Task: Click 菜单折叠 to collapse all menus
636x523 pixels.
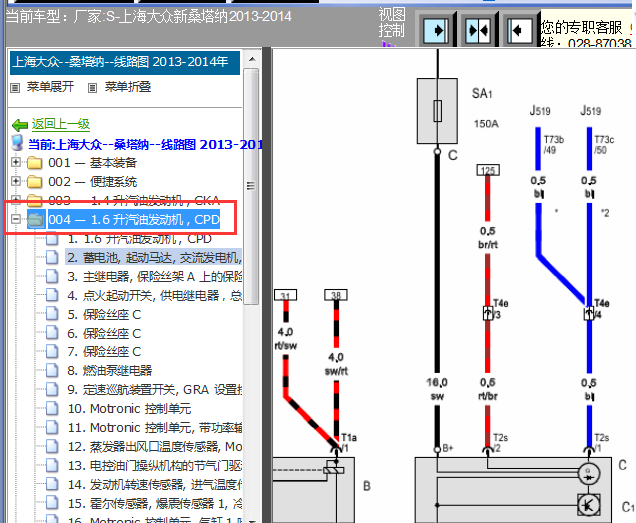Action: click(x=128, y=87)
